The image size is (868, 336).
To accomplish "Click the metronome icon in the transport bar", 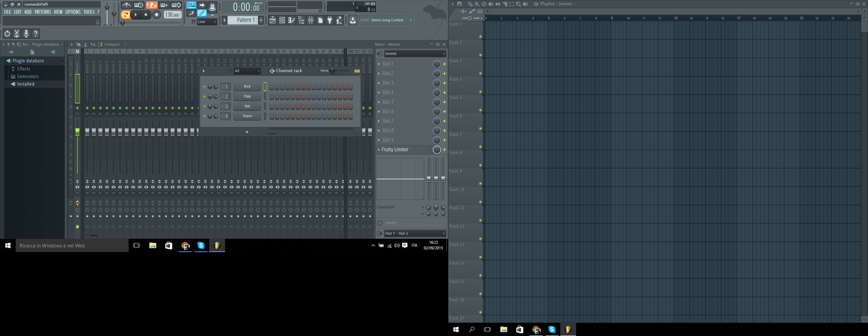I will 127,5.
